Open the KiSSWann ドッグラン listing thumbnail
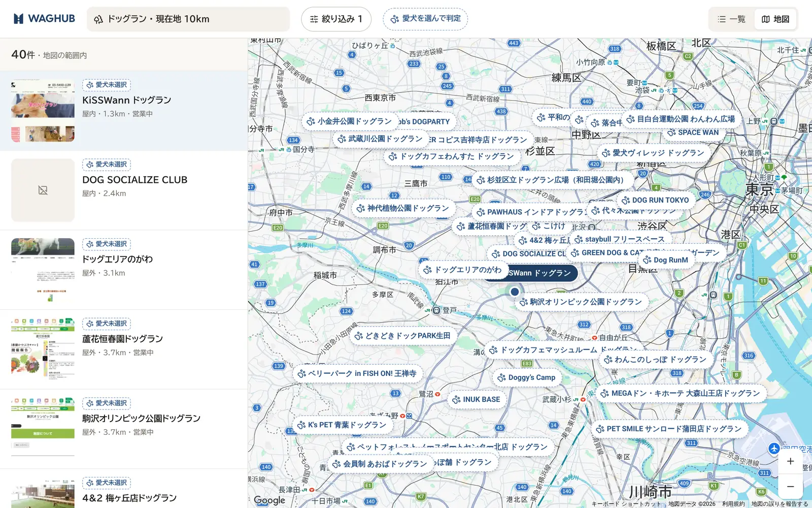The width and height of the screenshot is (812, 508). tap(43, 111)
